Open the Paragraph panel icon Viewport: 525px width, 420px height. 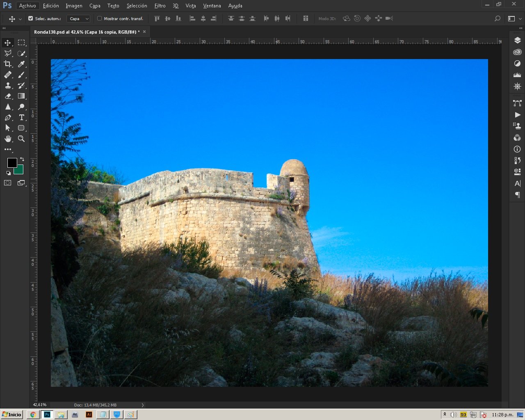pos(517,195)
